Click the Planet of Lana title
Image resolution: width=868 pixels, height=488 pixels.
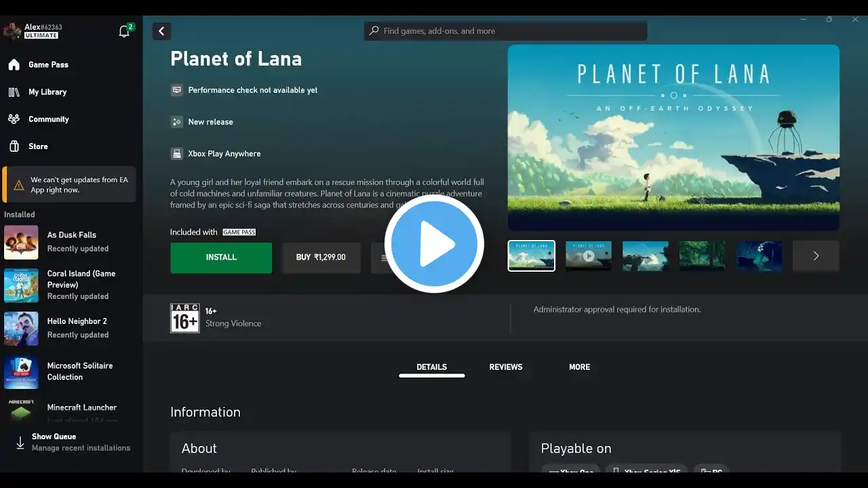tap(236, 59)
